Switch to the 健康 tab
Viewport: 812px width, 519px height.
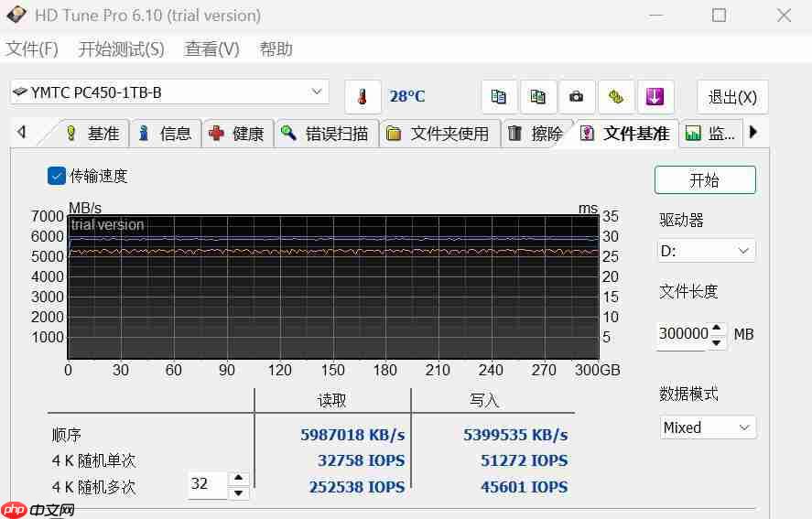point(237,134)
